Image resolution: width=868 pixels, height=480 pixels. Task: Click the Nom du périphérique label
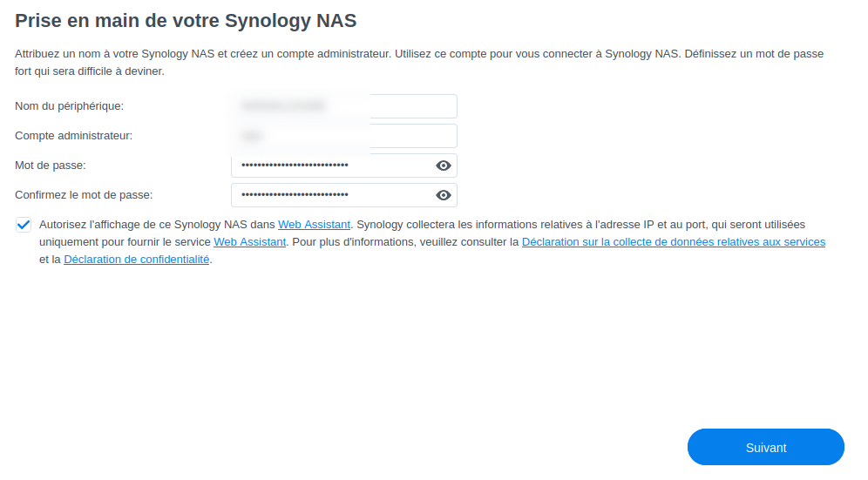69,106
